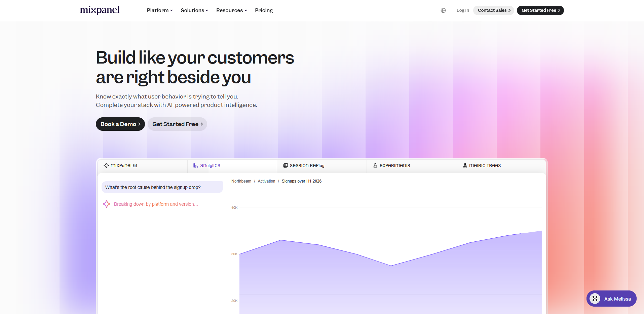Click the Book a Demo button

pos(120,124)
